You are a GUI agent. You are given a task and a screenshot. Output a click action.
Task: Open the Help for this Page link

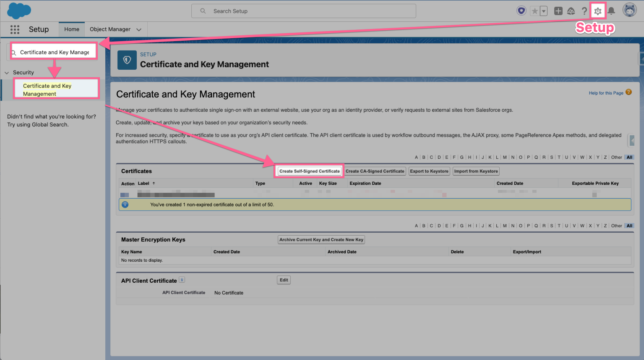coord(606,92)
